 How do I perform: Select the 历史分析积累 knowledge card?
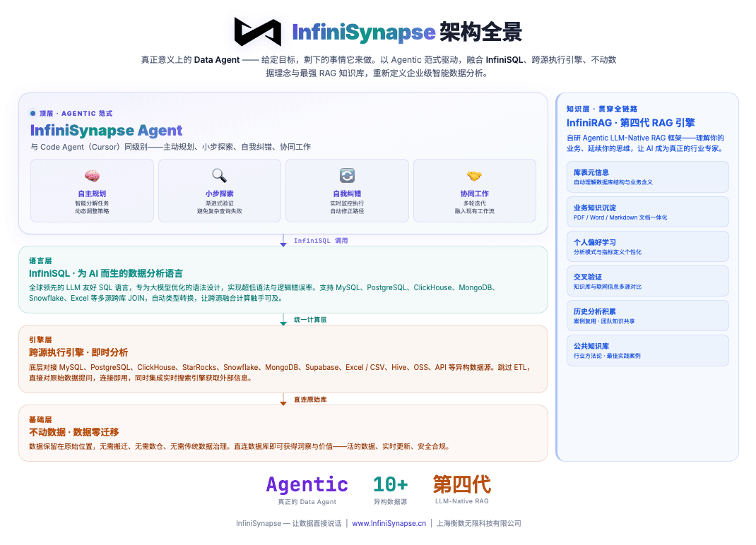[647, 316]
